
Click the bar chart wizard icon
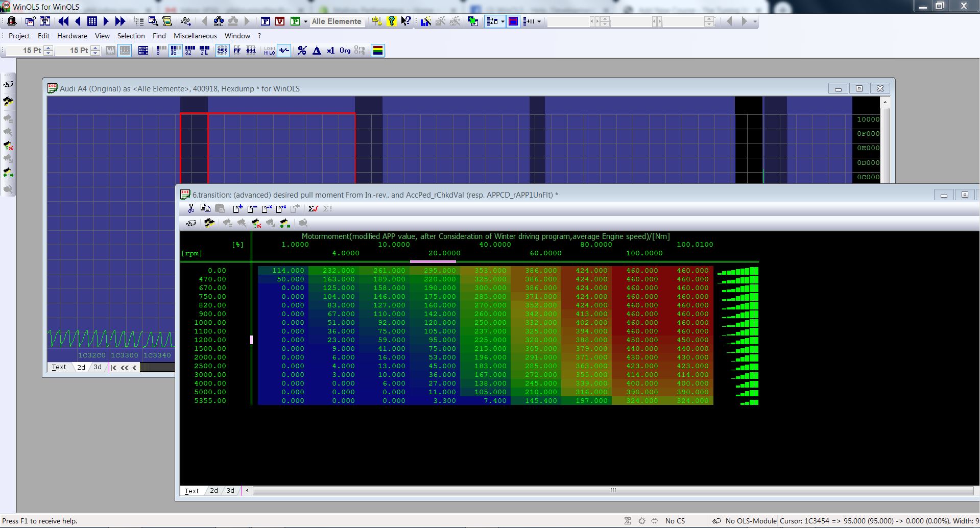click(425, 21)
